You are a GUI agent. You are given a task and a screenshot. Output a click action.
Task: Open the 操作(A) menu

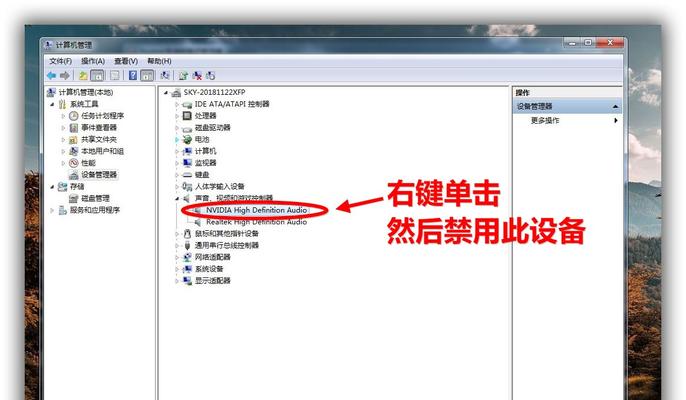coord(93,61)
